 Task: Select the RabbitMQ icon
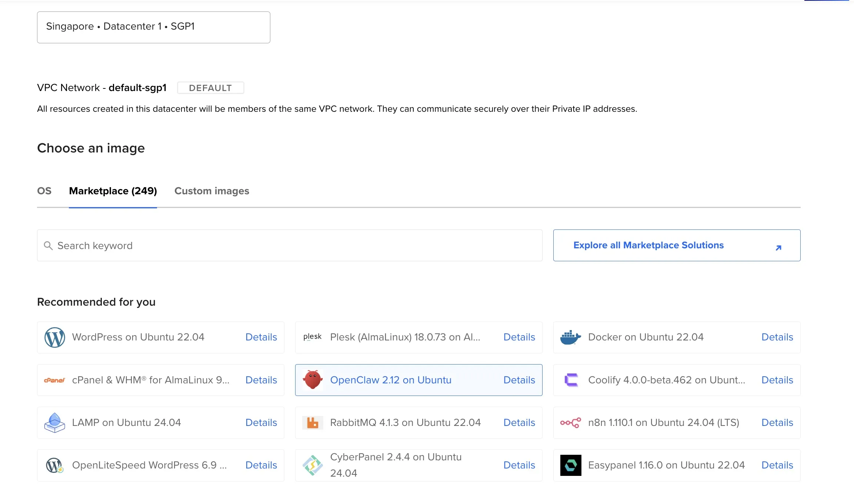coord(313,423)
